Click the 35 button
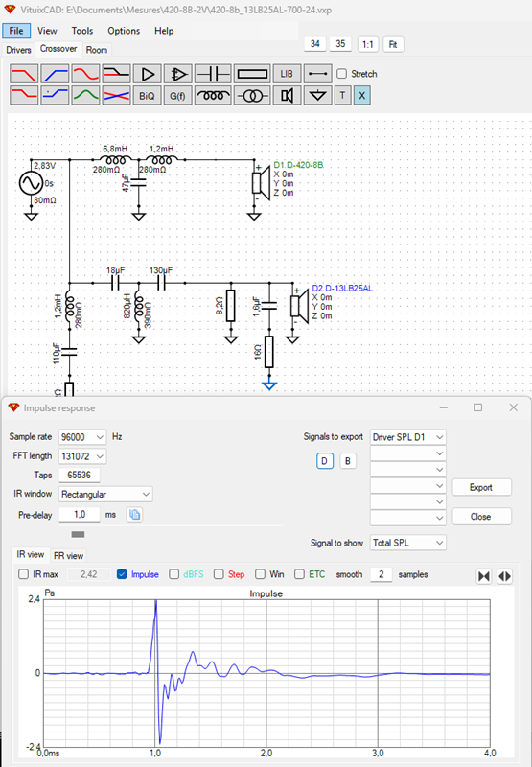 click(x=340, y=44)
